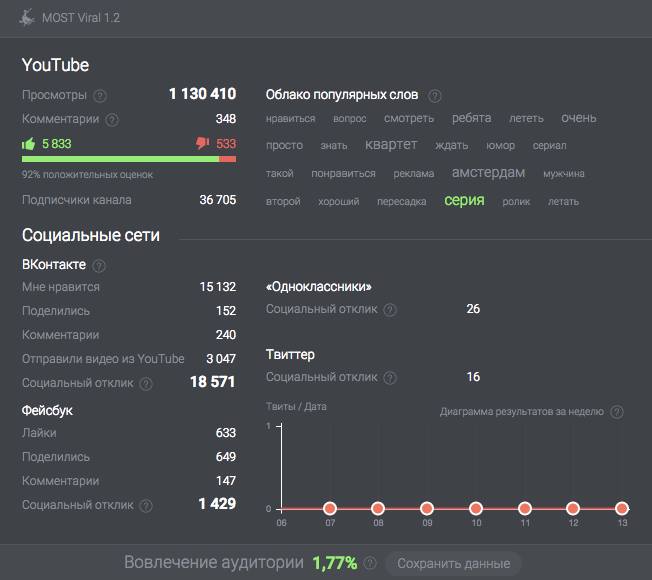This screenshot has width=652, height=580.
Task: Click the word лететь in word cloud
Action: coord(526,118)
